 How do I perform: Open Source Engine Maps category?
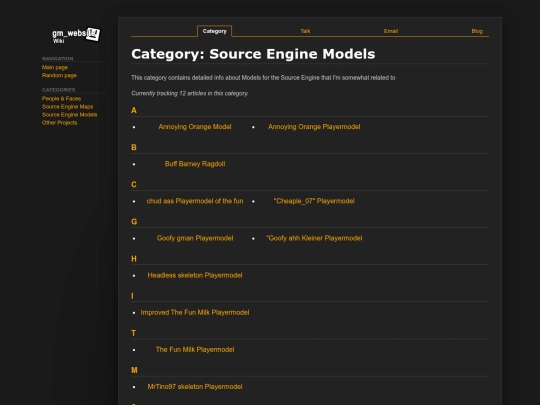[68, 107]
